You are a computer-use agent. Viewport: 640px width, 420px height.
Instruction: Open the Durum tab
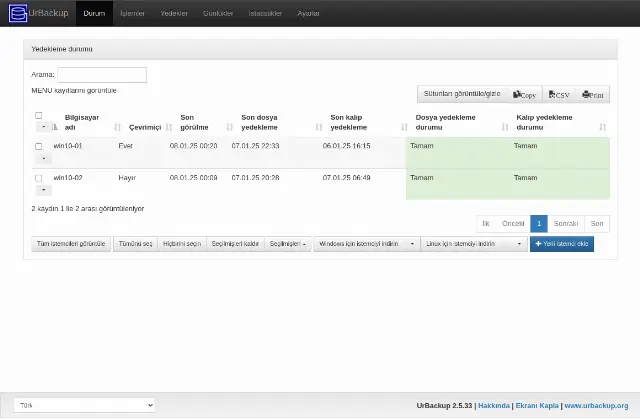(94, 13)
